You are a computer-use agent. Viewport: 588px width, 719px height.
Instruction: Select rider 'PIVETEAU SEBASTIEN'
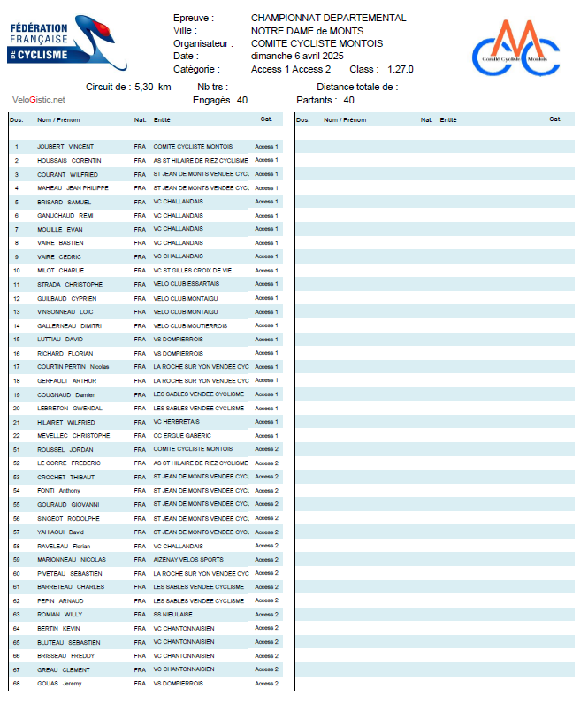pos(70,574)
